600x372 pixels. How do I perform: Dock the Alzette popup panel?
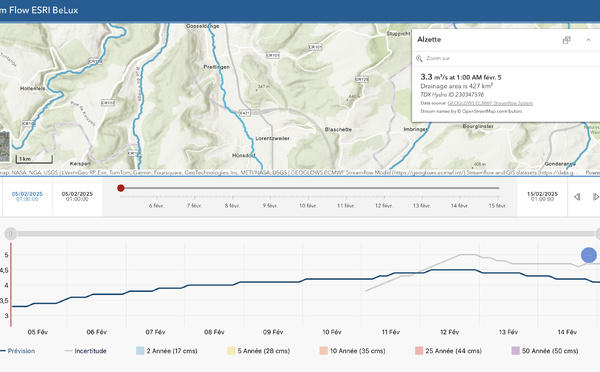566,40
